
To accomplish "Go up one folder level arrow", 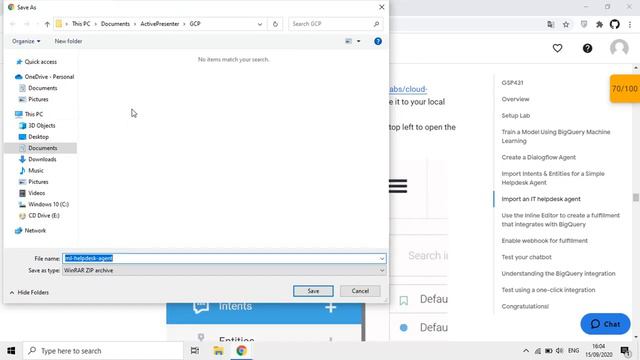I will click(x=47, y=24).
